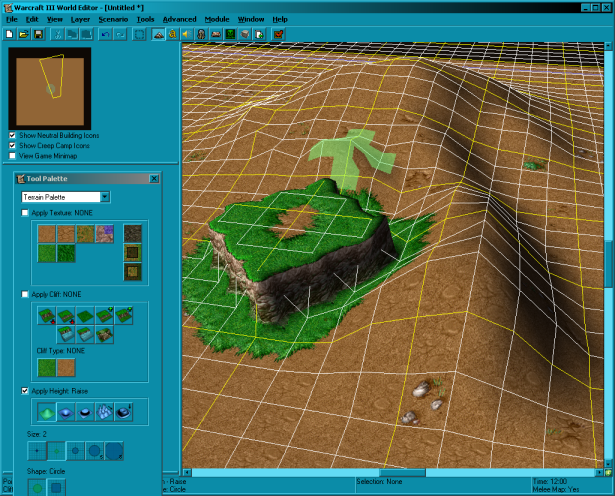Test the map with red checkmark icon

pos(278,35)
